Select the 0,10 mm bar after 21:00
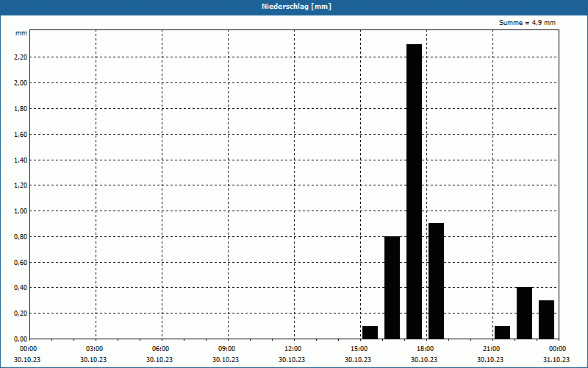The height and width of the screenshot is (368, 588). [502, 333]
